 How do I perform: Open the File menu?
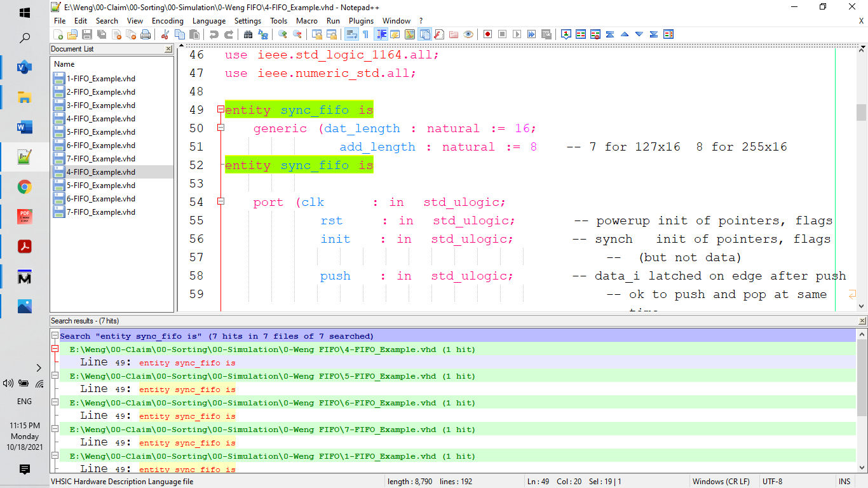(60, 21)
